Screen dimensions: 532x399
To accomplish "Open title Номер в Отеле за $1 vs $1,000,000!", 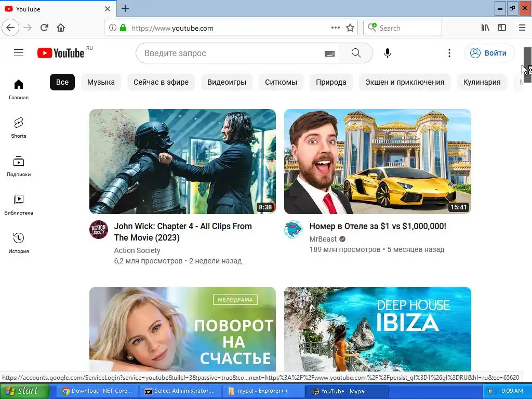I will pos(378,227).
